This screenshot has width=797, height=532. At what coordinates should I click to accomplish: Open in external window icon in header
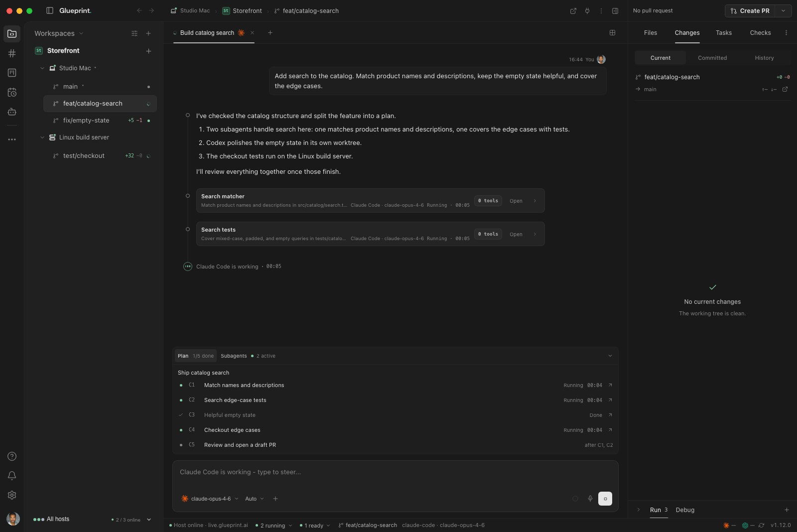[x=573, y=10]
